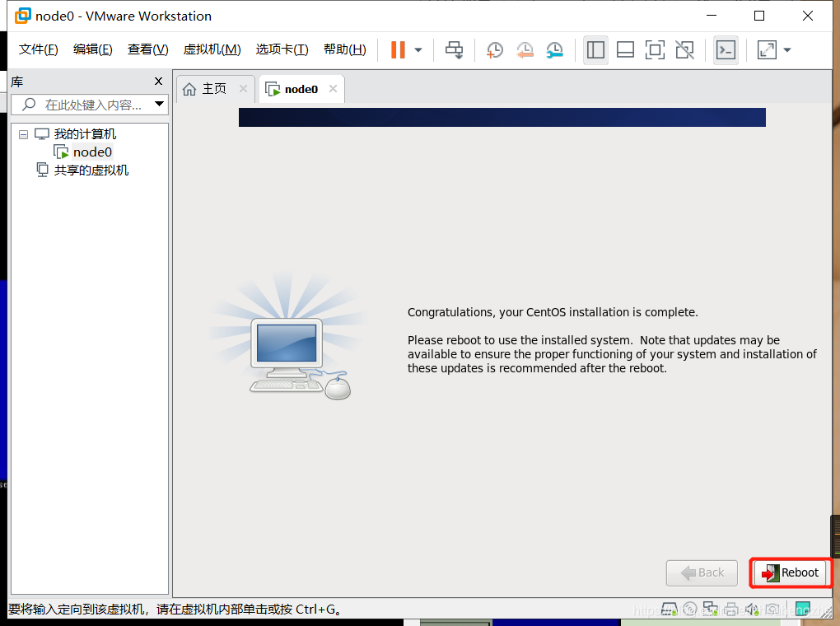The height and width of the screenshot is (626, 840).
Task: Show the console view
Action: click(x=726, y=50)
